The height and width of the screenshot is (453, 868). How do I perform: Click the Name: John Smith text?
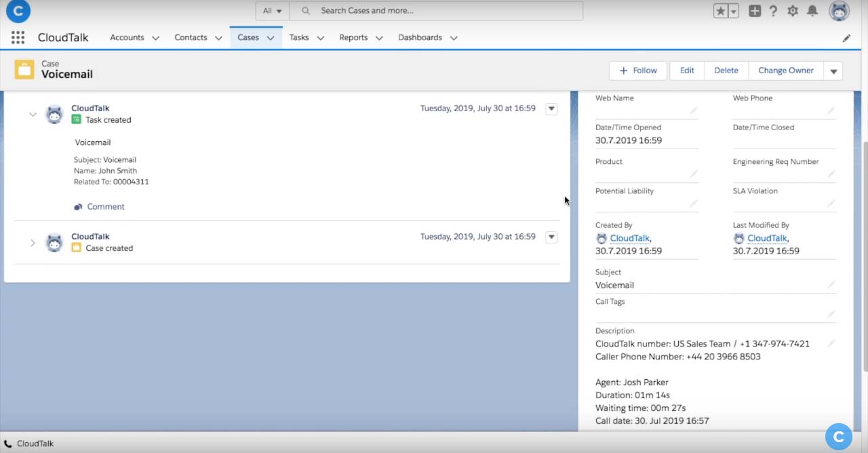coord(105,171)
